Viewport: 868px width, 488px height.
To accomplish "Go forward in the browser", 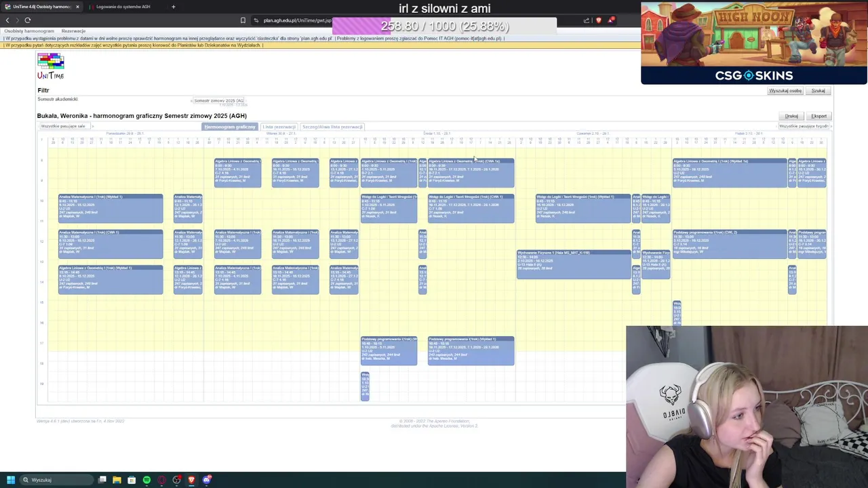I will pos(18,20).
